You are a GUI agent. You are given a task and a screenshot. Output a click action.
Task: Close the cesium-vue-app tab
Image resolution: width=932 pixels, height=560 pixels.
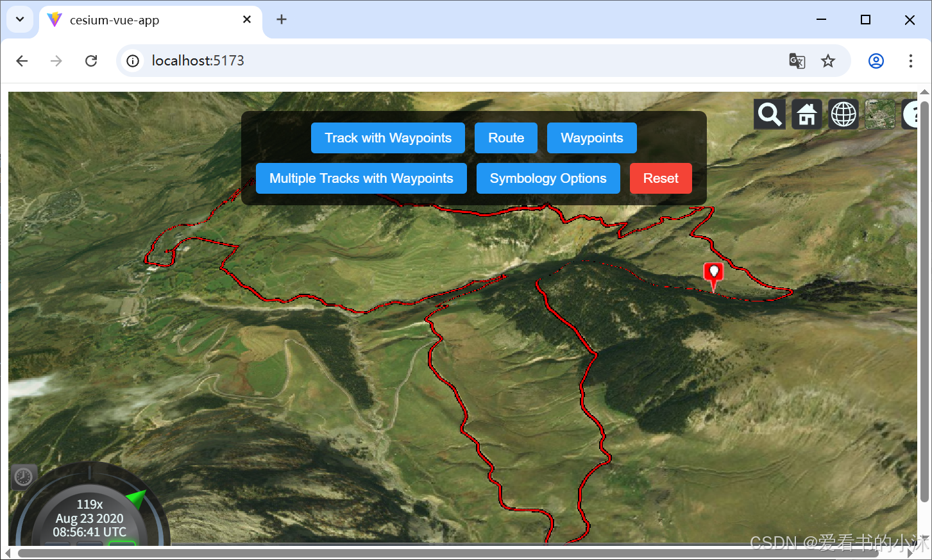247,20
